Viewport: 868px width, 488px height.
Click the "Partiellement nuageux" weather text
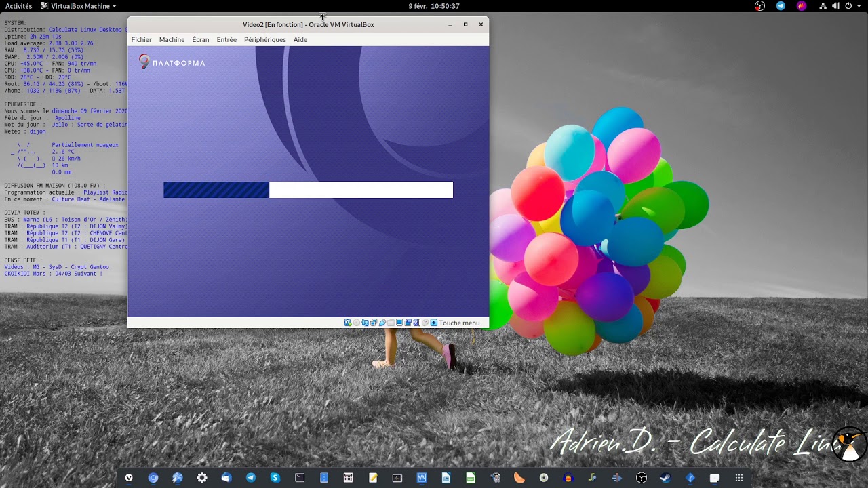[85, 145]
